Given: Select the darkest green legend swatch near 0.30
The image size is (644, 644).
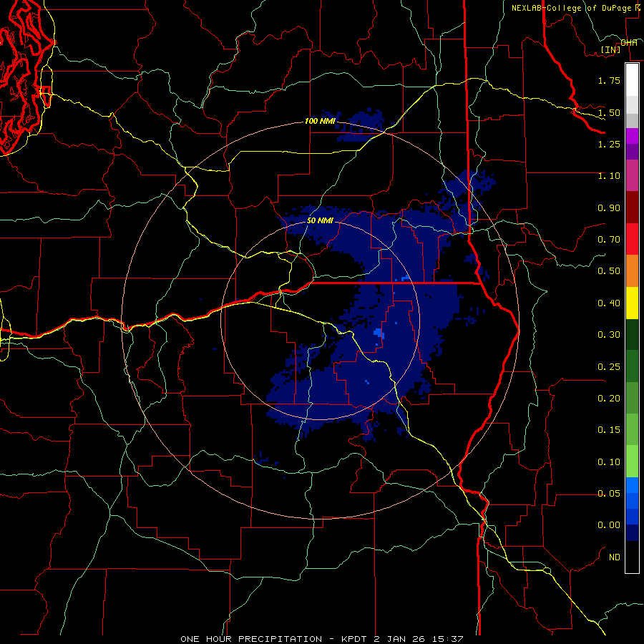Looking at the screenshot, I should (632, 334).
